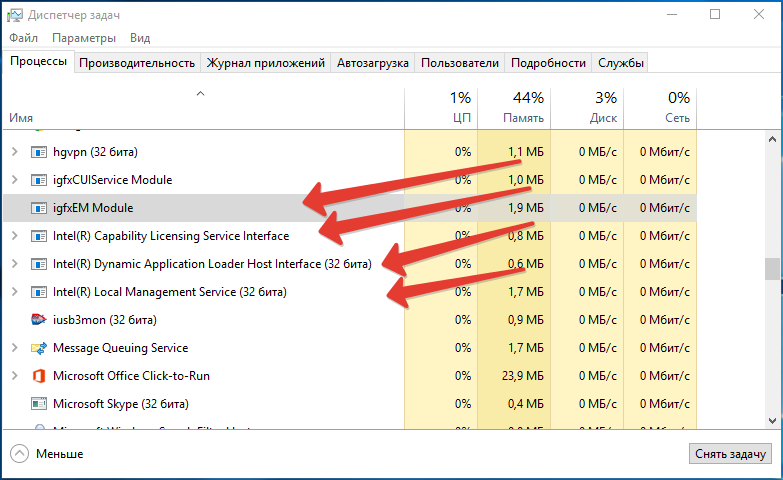Click the Microsoft Skype process icon

click(x=38, y=404)
